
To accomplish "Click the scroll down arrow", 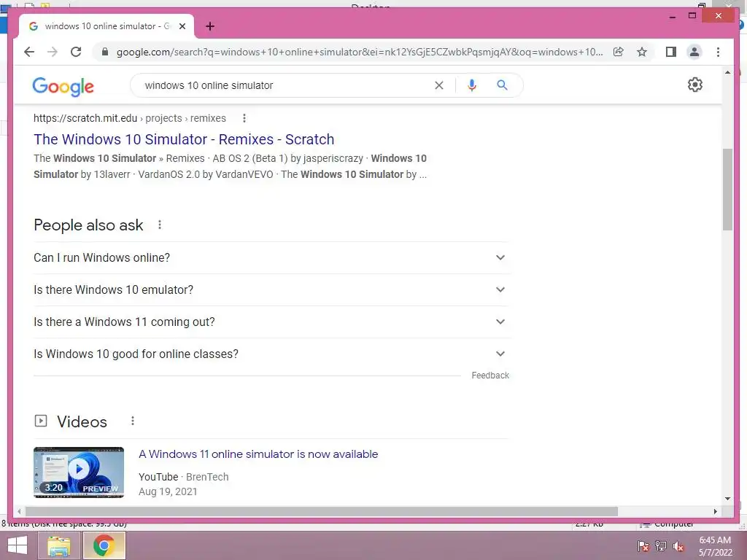I will [x=727, y=499].
